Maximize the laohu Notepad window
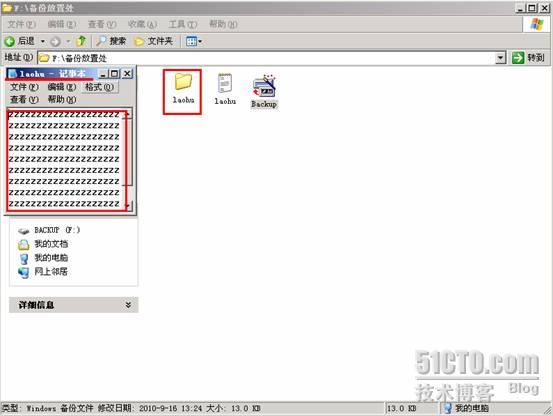This screenshot has width=553, height=416. pos(114,74)
